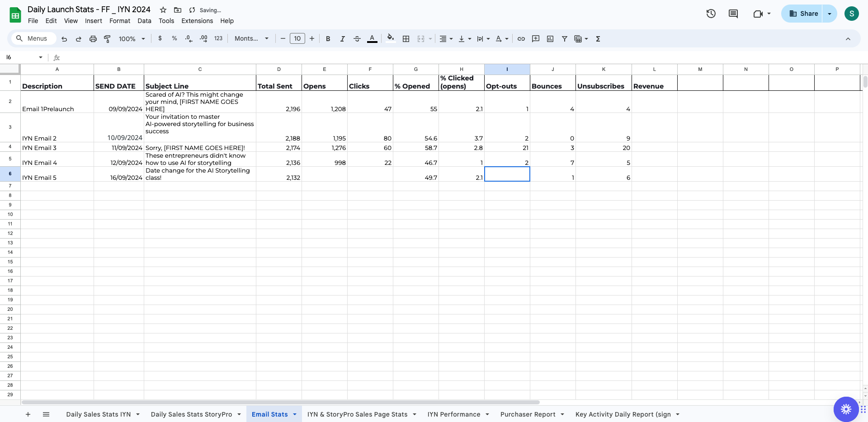Open text wrapping dropdown

(483, 39)
